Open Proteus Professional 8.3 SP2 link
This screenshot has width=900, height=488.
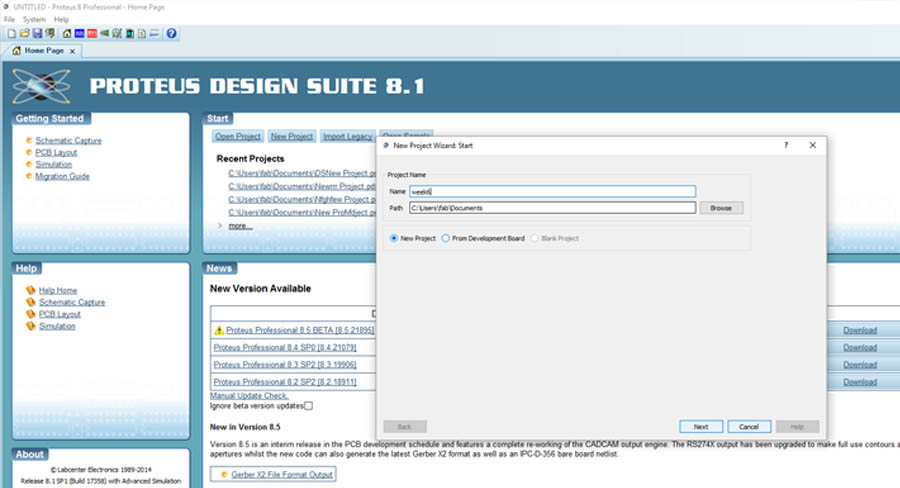tap(285, 365)
